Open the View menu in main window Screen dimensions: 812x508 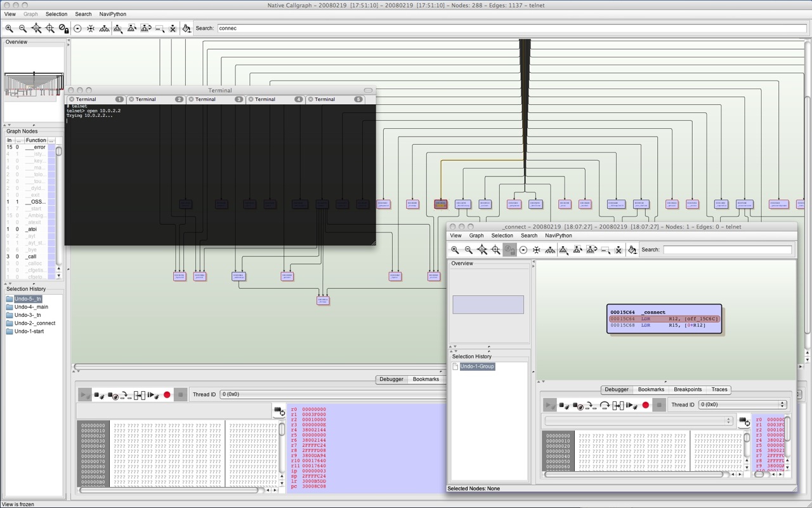(x=10, y=14)
